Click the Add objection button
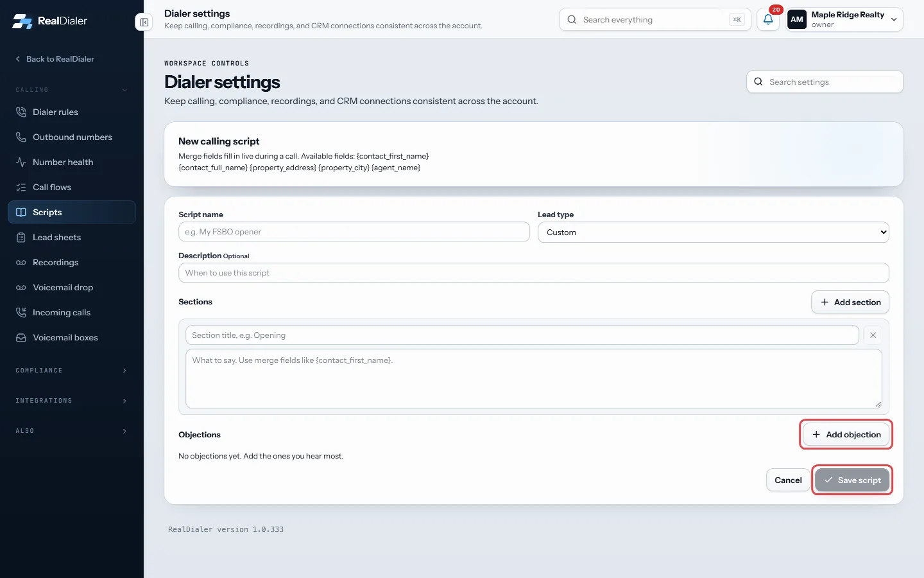Screen dimensions: 924x578 click(x=846, y=435)
